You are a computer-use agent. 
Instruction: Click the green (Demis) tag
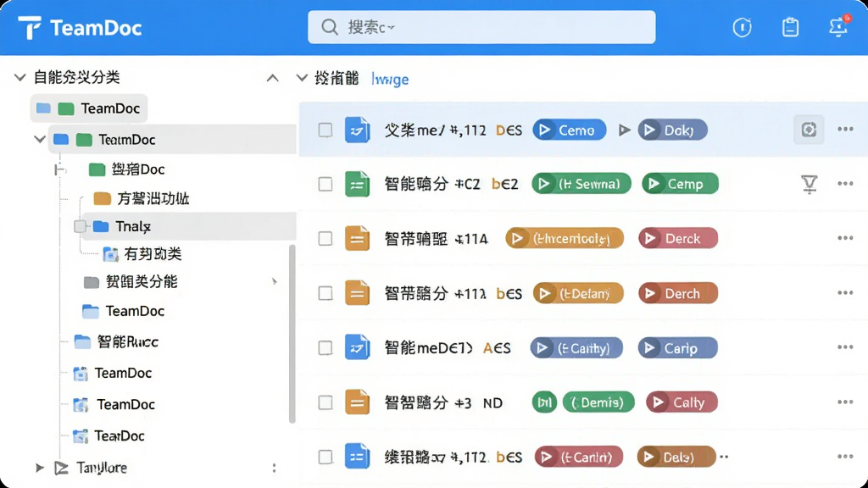[598, 402]
